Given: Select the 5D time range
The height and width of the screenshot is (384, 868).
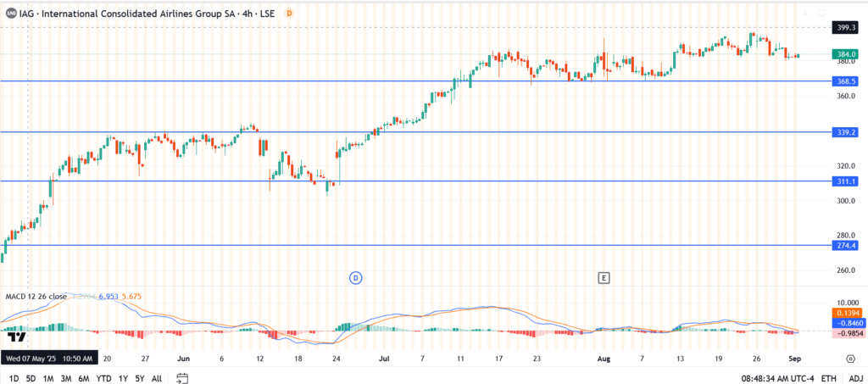Looking at the screenshot, I should coord(31,378).
